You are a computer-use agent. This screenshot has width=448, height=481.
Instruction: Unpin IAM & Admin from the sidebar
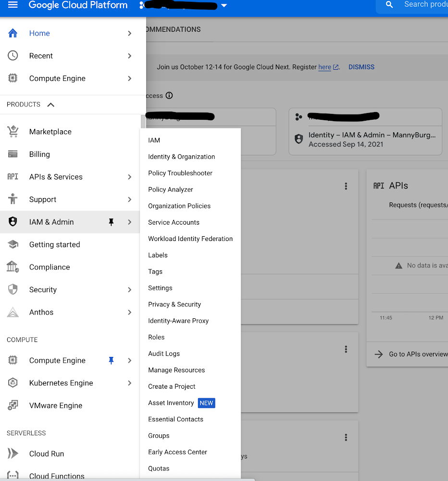pyautogui.click(x=111, y=222)
